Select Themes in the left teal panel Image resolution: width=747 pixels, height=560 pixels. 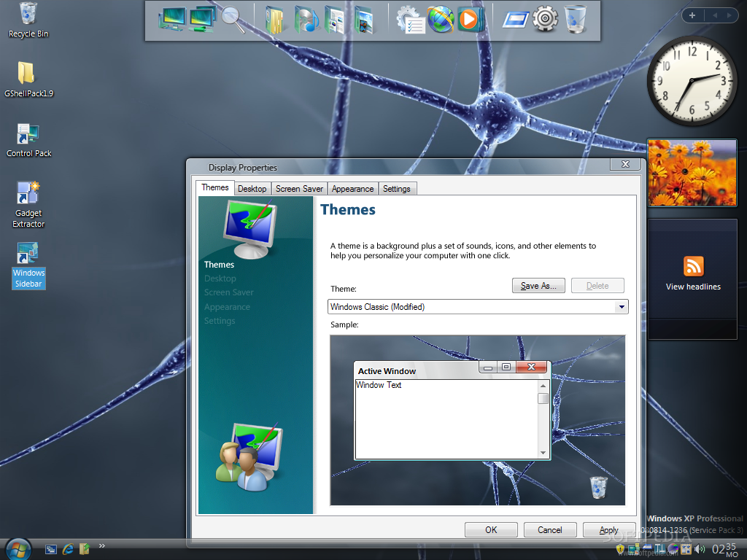[219, 265]
